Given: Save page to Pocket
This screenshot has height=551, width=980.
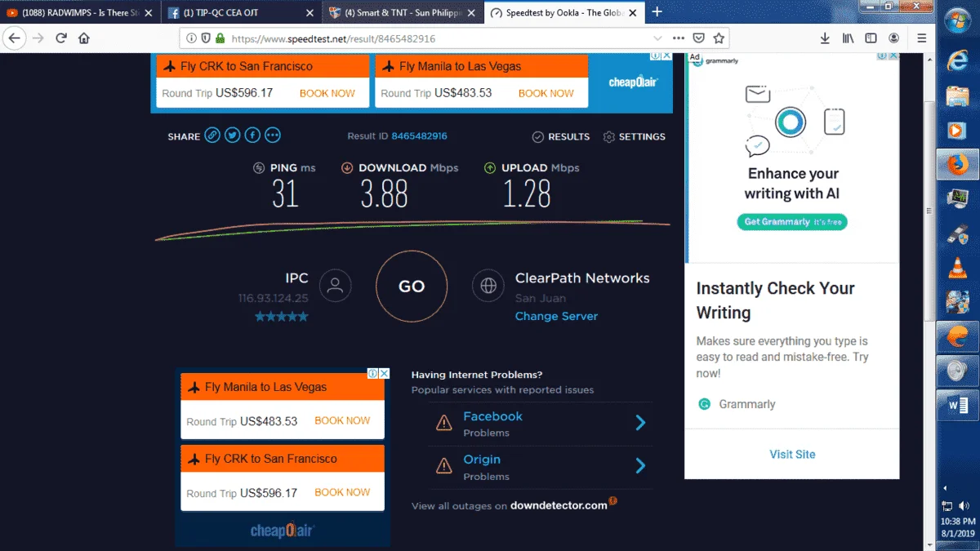Looking at the screenshot, I should coord(699,38).
